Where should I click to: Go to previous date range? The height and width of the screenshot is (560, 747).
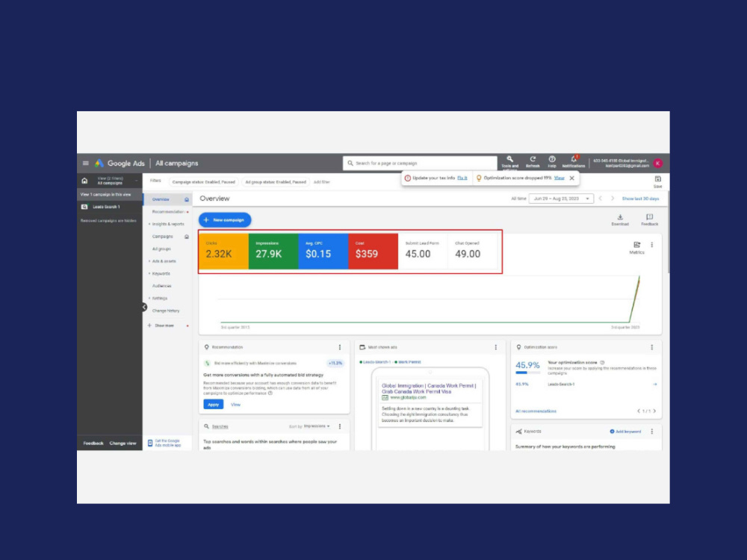[601, 199]
